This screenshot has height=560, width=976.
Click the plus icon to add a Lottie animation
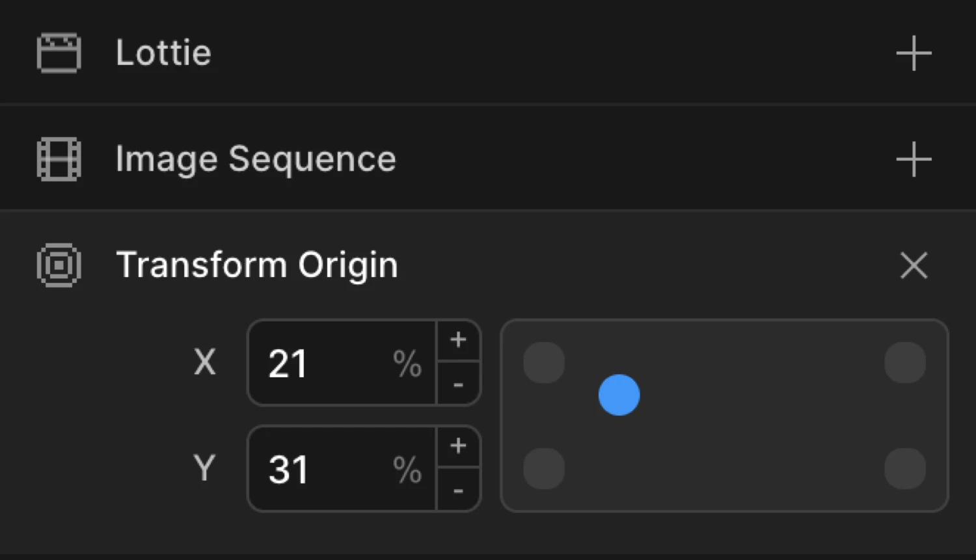(x=914, y=53)
